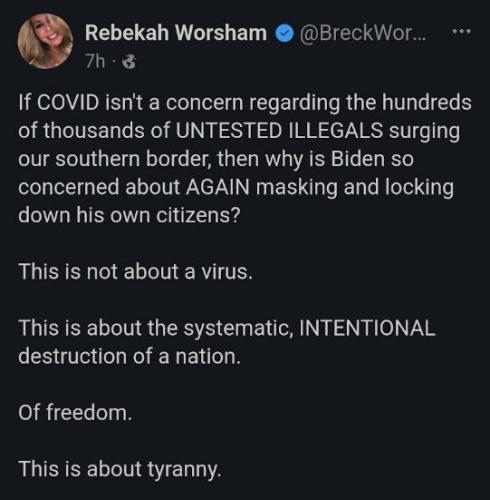Screen dimensions: 490x500
Task: Click the words southern border
Action: coord(133,159)
